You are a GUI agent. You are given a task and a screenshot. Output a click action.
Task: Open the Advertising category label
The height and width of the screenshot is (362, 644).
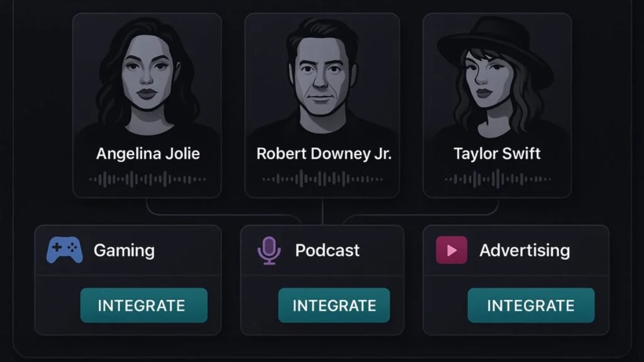point(524,250)
